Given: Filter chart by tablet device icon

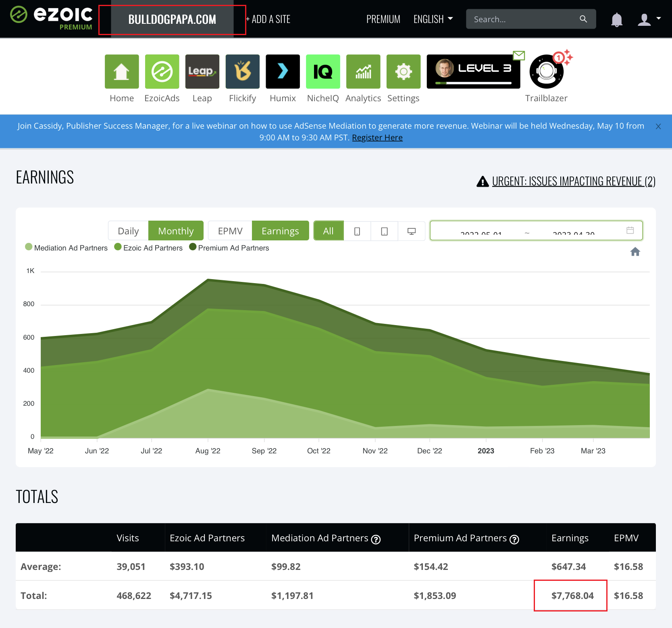Looking at the screenshot, I should 384,231.
